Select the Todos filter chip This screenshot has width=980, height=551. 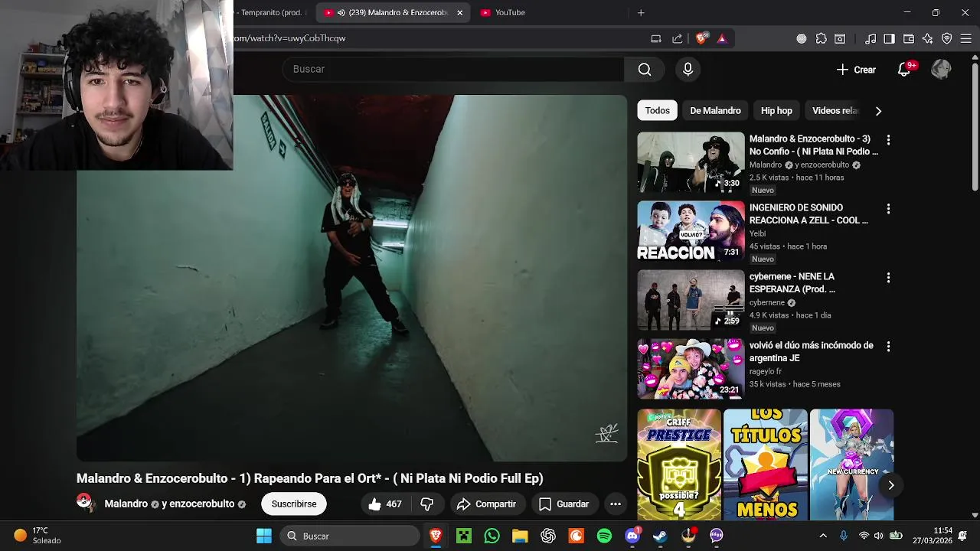657,111
